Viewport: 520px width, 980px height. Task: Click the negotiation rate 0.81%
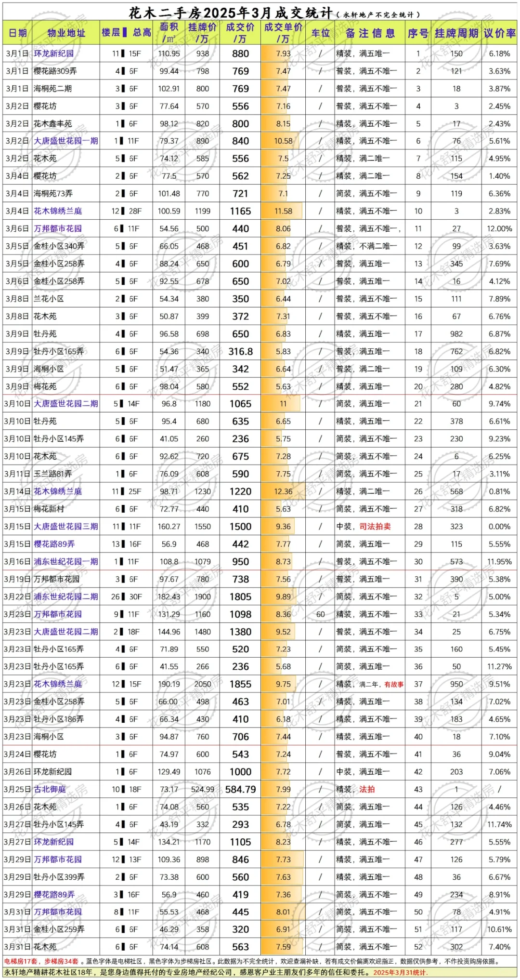pyautogui.click(x=499, y=491)
